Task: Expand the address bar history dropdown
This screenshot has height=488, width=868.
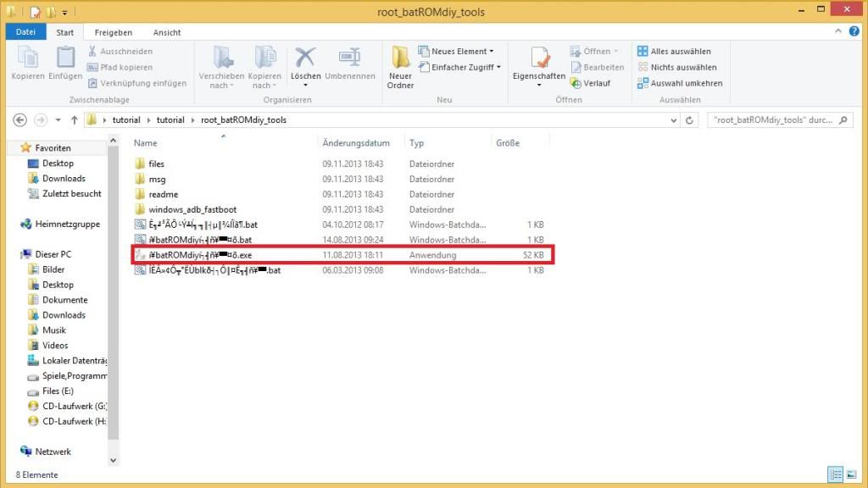Action: (x=674, y=120)
